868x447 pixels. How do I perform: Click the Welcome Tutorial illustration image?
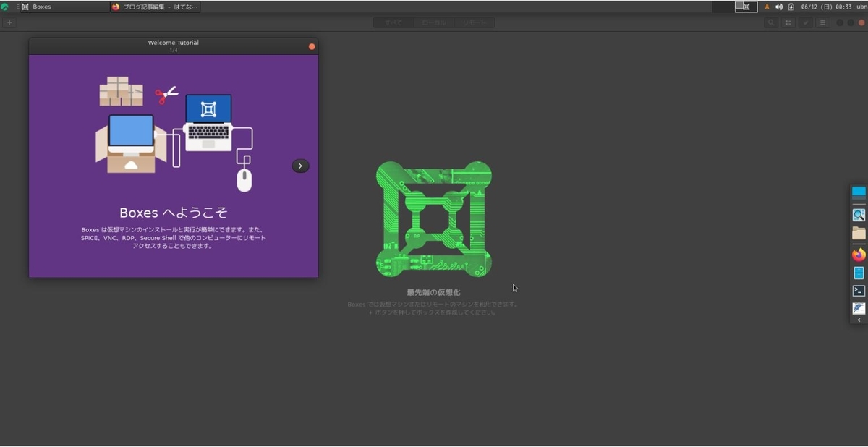174,134
